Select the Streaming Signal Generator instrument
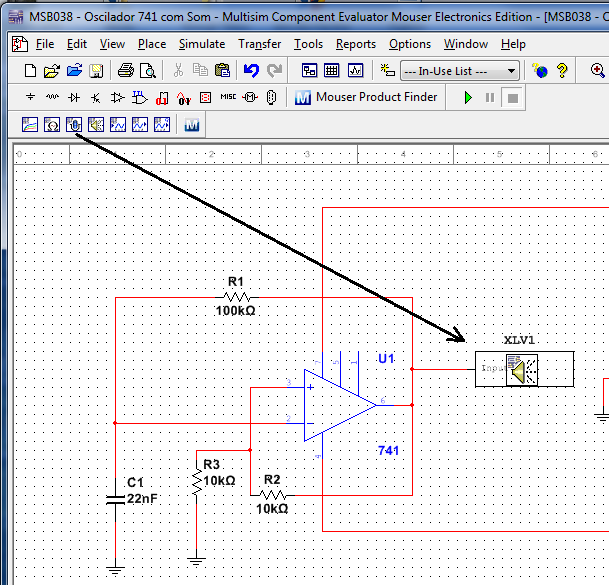The image size is (609, 585). tap(162, 125)
